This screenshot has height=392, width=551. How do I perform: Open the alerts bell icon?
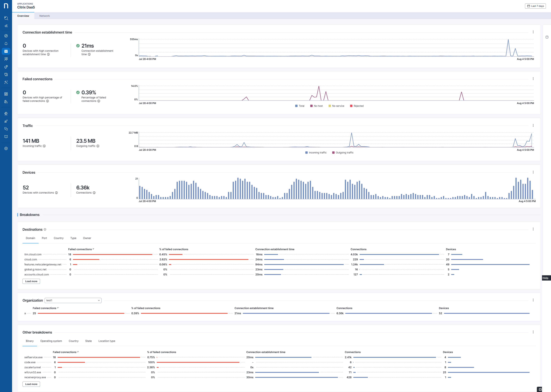tap(6, 44)
